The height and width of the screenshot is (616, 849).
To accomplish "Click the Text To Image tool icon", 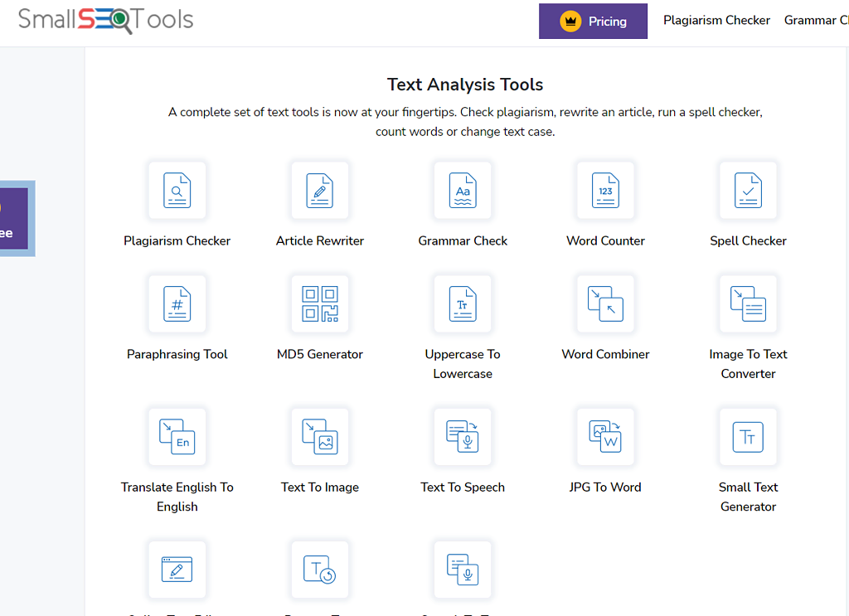I will coord(320,437).
